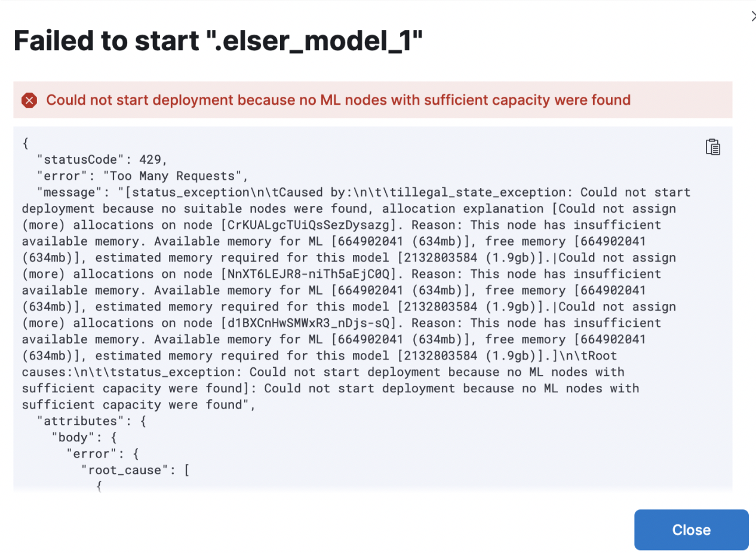Click the "message" key in the JSON
The width and height of the screenshot is (756, 553).
(66, 192)
